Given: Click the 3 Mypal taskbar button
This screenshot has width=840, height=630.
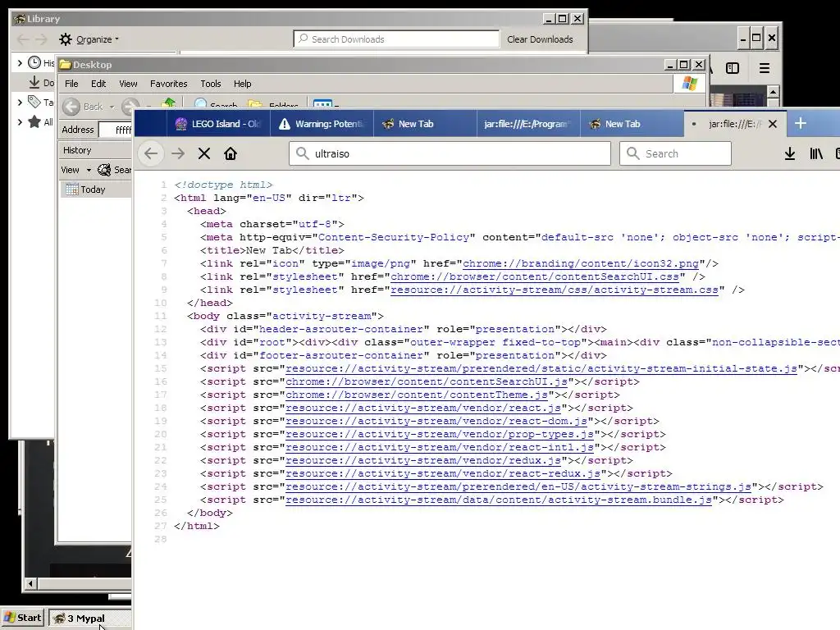Looking at the screenshot, I should pos(89,619).
